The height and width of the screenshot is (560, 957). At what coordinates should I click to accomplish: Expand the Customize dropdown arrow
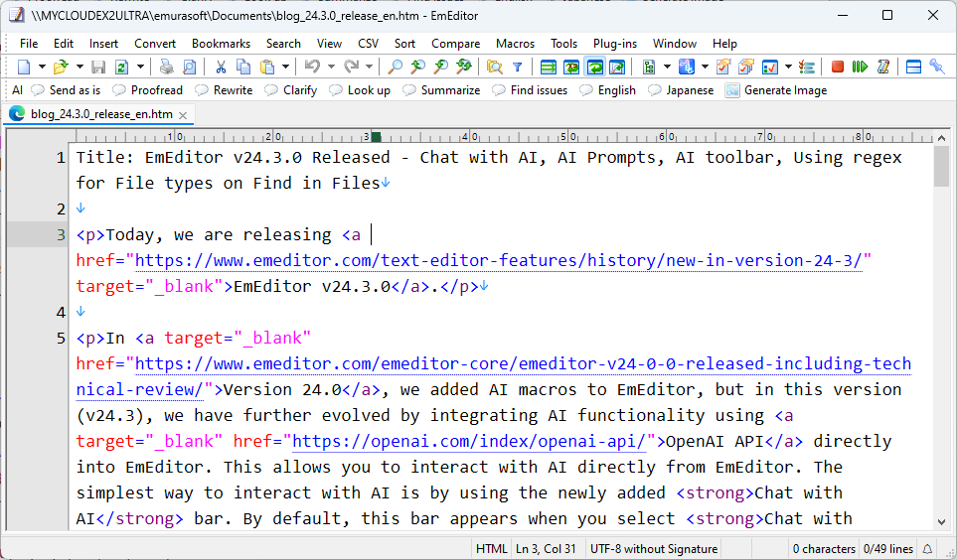click(x=788, y=67)
